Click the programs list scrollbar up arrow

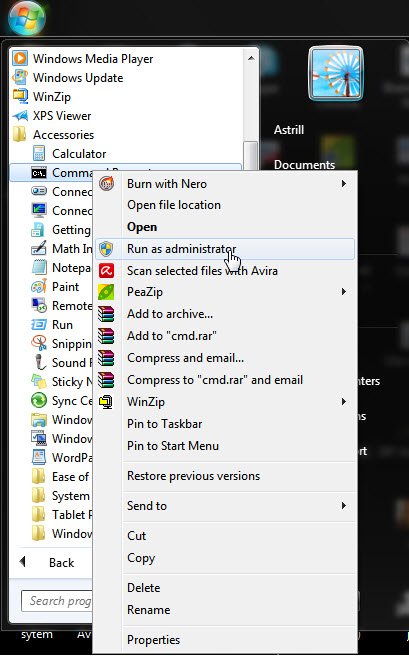click(251, 58)
